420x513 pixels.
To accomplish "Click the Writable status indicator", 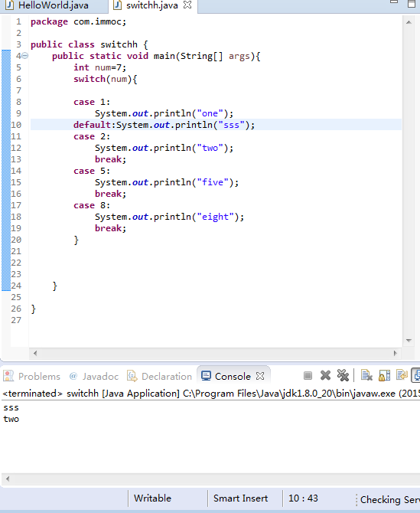I will tap(153, 498).
